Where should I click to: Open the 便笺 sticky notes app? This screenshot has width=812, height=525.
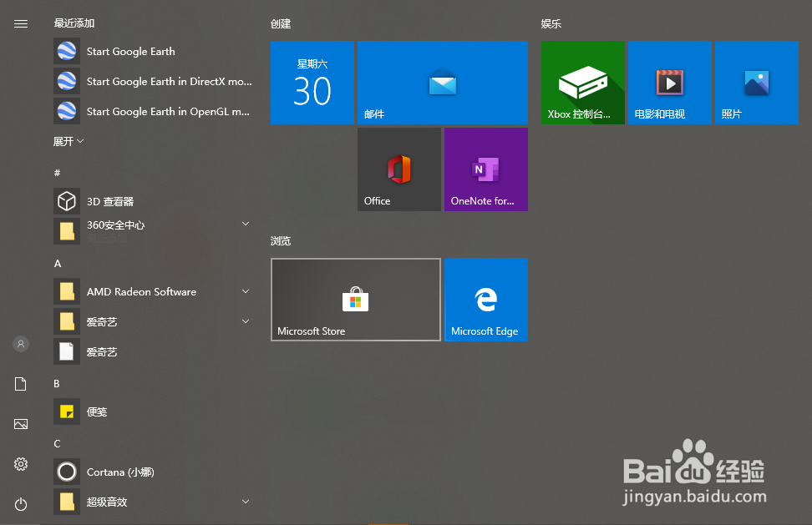pyautogui.click(x=154, y=411)
